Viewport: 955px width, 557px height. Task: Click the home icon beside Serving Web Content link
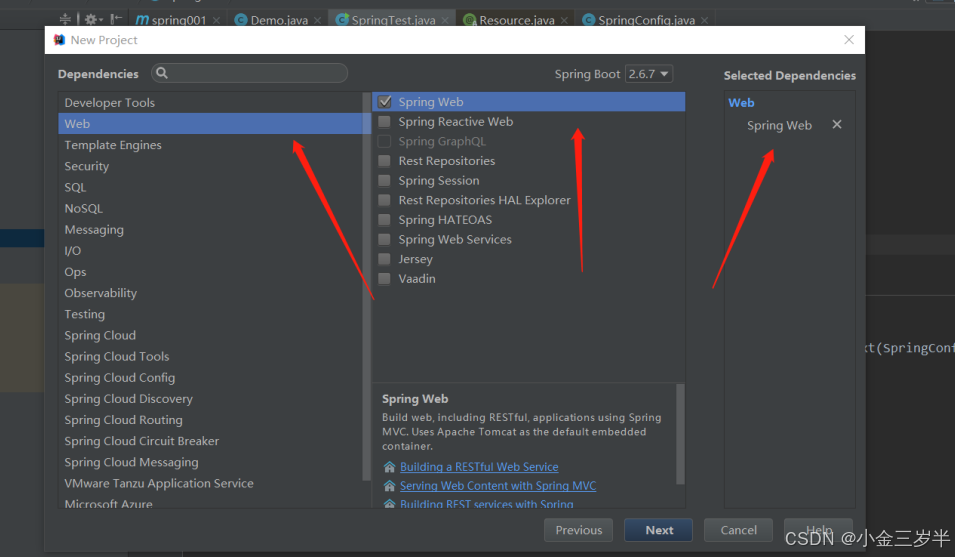[x=389, y=486]
